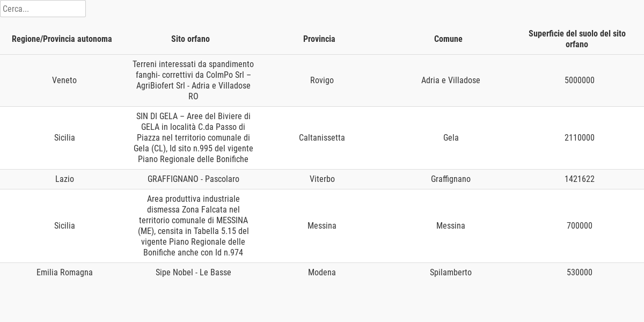Click the Comune column header

pos(448,39)
